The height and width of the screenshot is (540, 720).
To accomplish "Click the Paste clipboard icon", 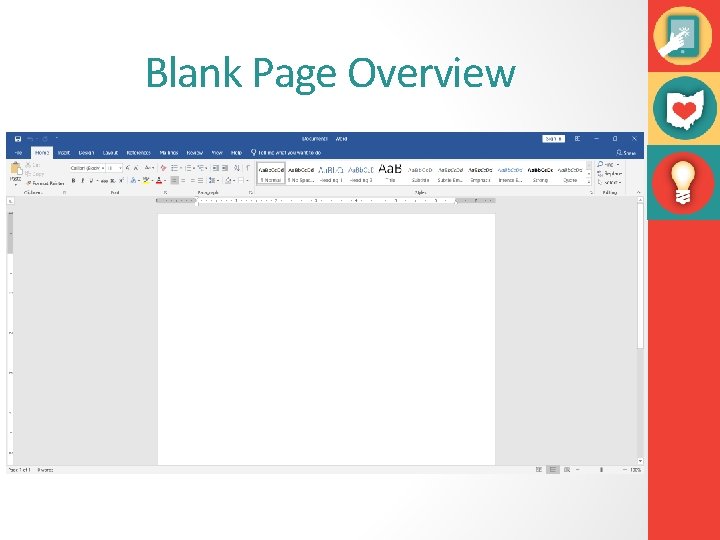I will coord(16,169).
